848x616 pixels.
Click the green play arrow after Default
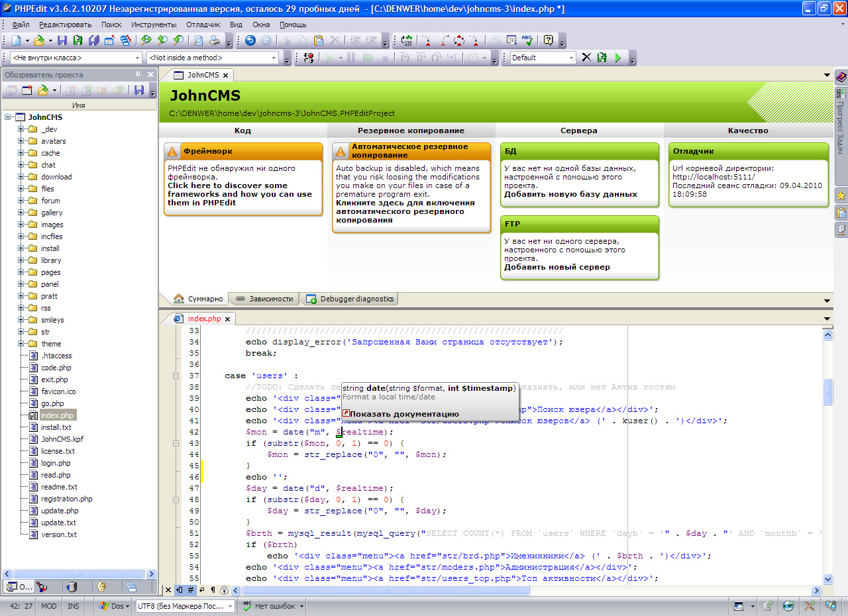tap(618, 58)
